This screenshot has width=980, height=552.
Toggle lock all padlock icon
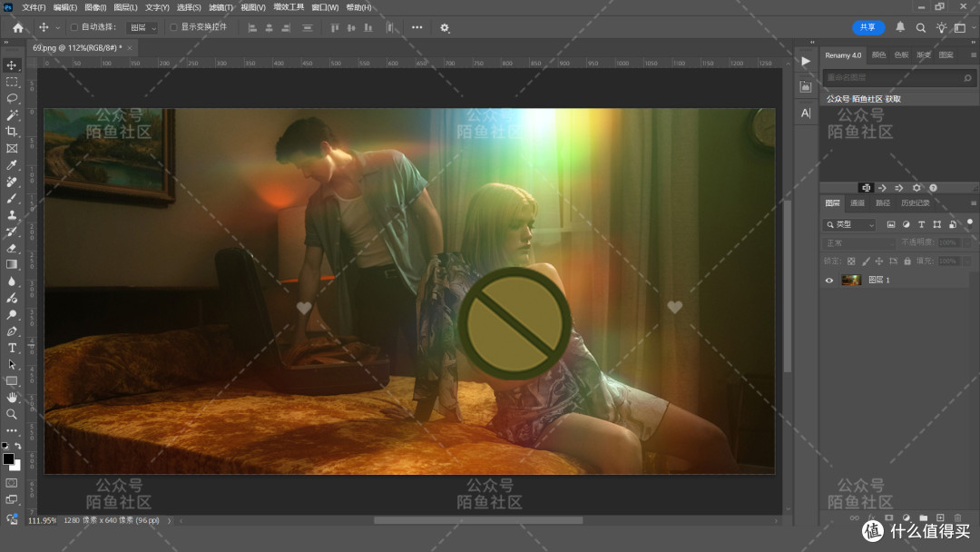tap(906, 261)
